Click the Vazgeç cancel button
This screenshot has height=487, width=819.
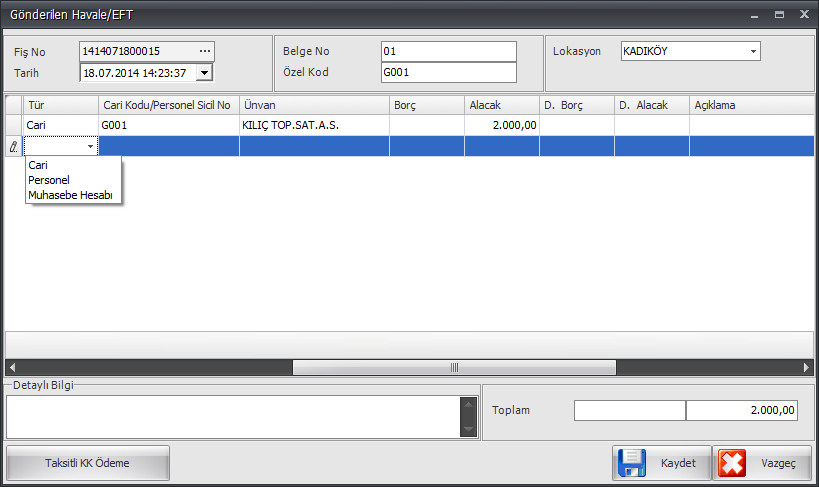(762, 463)
